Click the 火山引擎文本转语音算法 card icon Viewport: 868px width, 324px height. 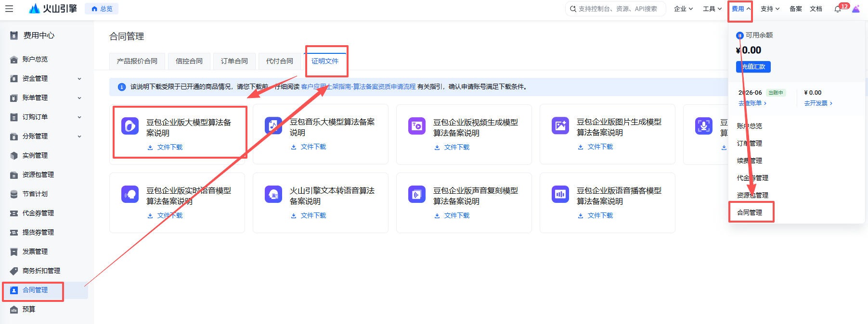(273, 194)
